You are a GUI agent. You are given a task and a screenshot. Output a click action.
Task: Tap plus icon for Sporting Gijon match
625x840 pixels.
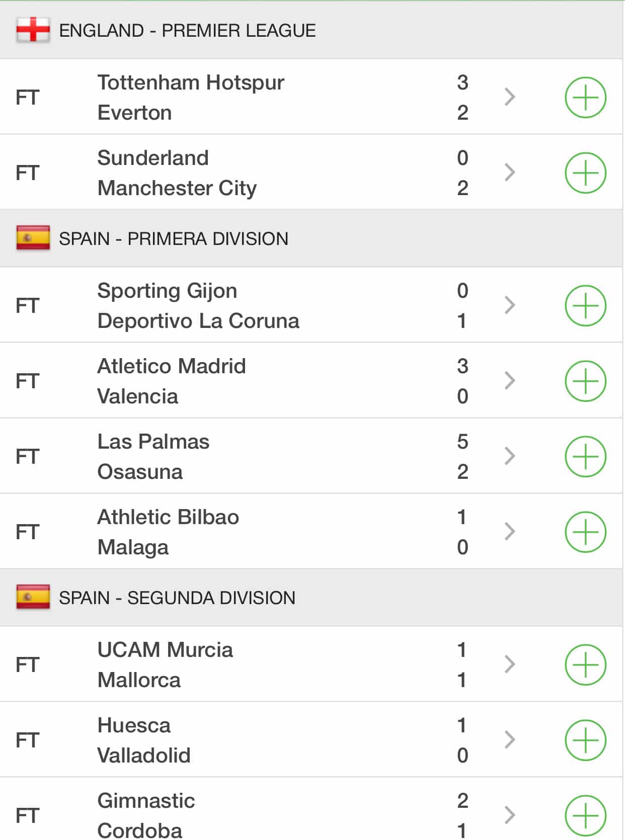(585, 306)
